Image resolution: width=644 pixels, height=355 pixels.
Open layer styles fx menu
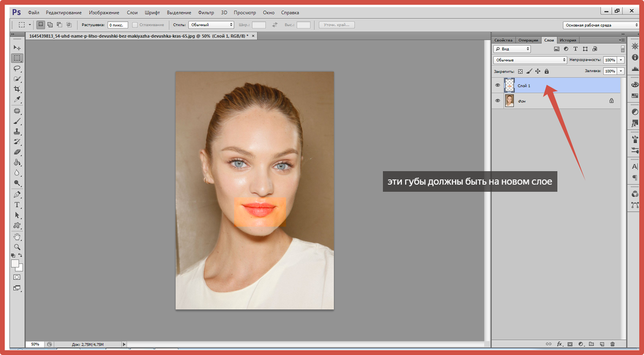(x=559, y=344)
